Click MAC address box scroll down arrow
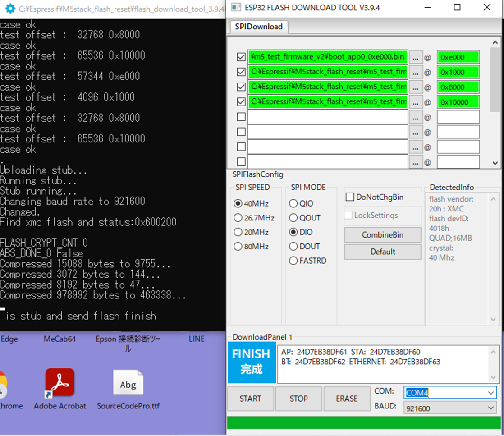 tap(493, 377)
